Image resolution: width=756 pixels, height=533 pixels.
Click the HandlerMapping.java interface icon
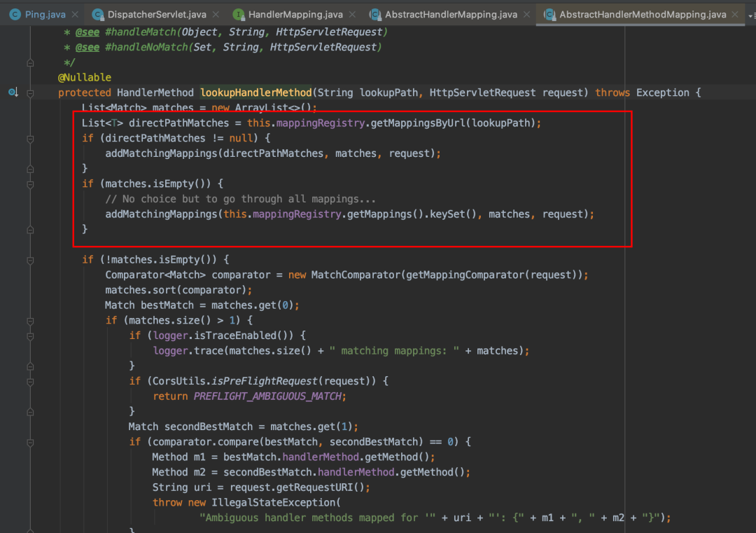(239, 14)
